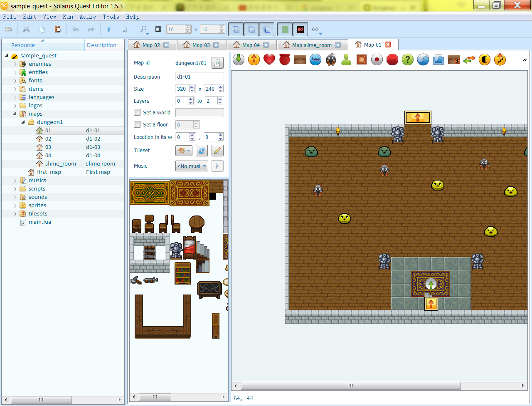Open the Music dropdown

192,166
